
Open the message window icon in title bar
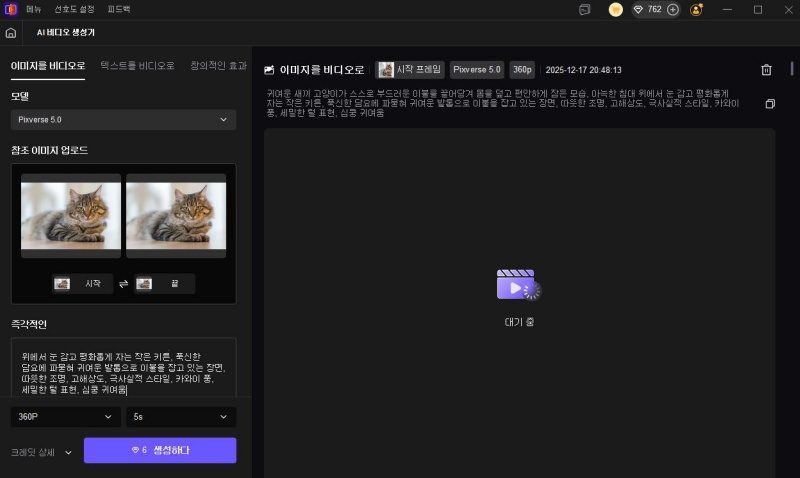click(x=585, y=9)
